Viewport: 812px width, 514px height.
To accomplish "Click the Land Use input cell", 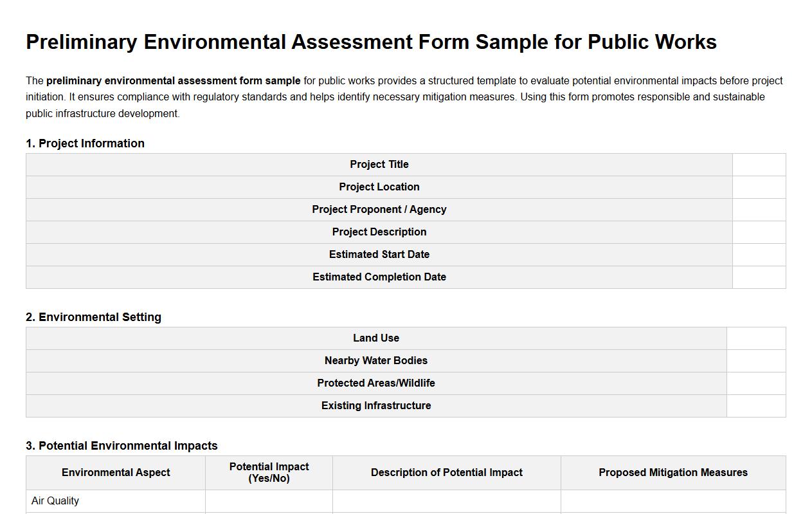I will point(756,338).
